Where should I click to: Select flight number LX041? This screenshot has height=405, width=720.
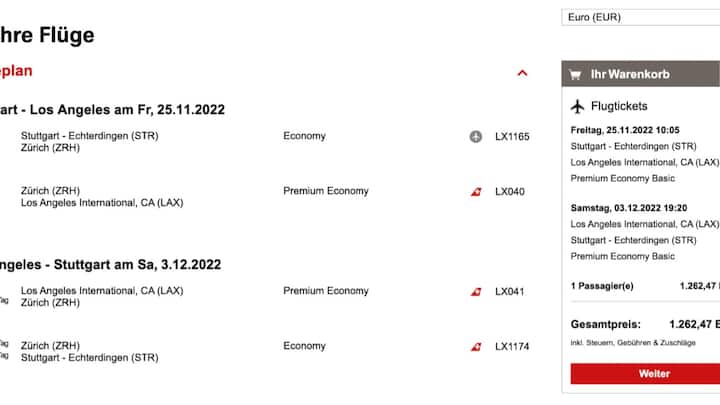[x=510, y=292]
